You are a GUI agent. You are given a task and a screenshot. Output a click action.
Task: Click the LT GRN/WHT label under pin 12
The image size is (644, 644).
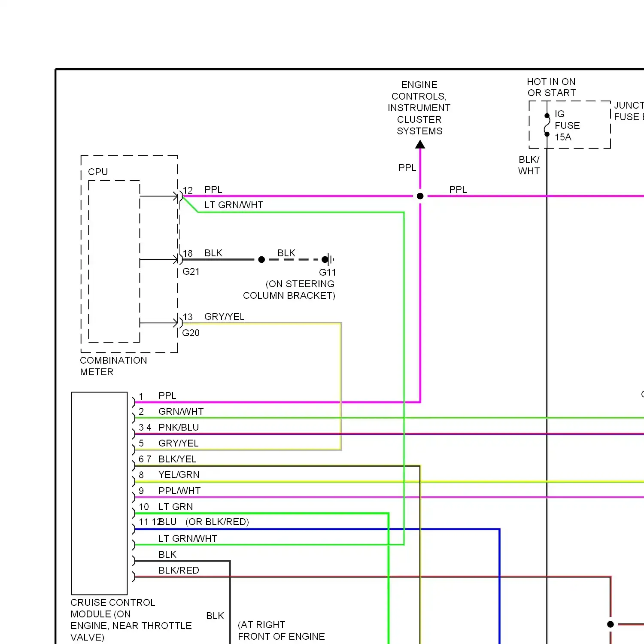tap(234, 205)
